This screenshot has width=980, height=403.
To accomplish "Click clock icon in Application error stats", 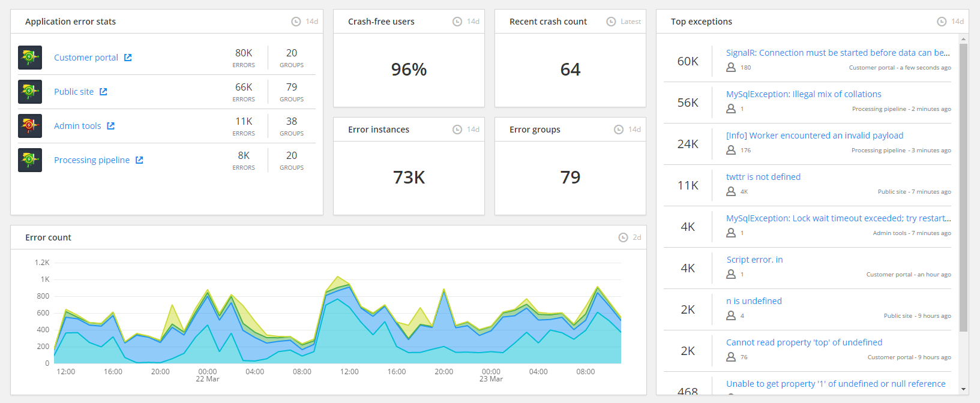I will coord(296,22).
